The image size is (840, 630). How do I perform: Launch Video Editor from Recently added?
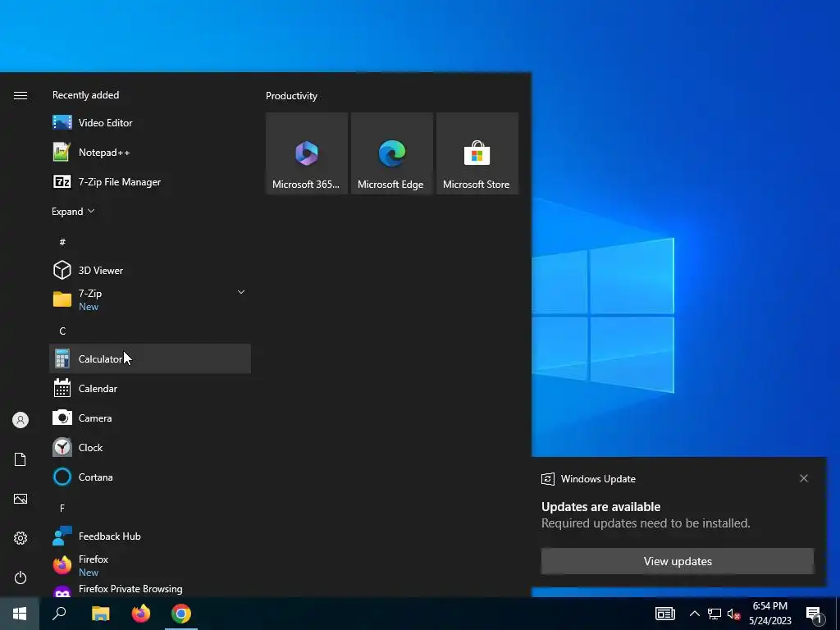tap(150, 123)
